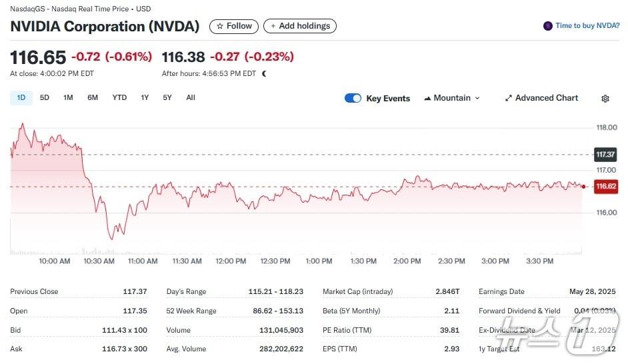Click the plus icon in Add holdings

273,26
